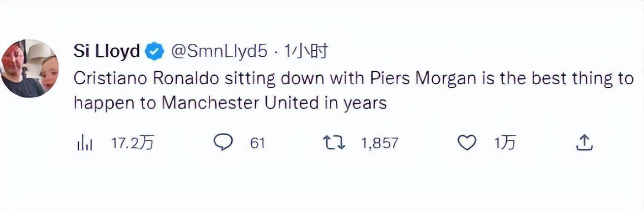644x211 pixels.
Task: Like the tweet with heart icon
Action: click(467, 143)
